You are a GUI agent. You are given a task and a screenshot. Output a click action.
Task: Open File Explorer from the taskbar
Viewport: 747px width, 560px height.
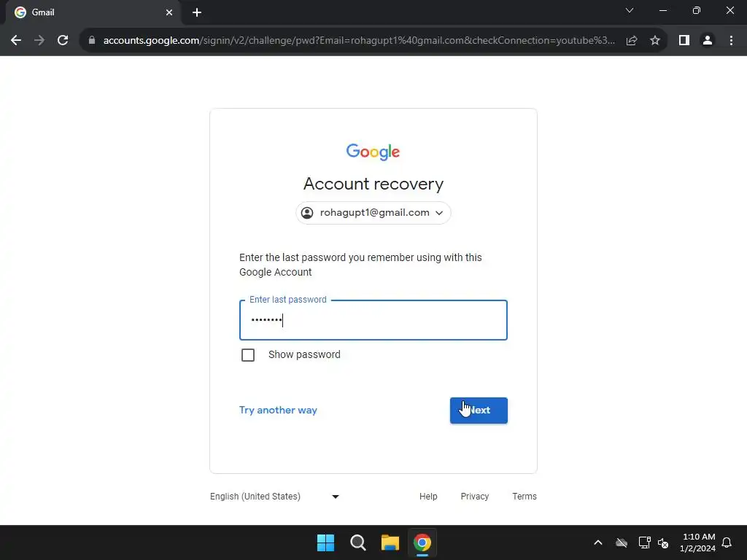[x=390, y=542]
